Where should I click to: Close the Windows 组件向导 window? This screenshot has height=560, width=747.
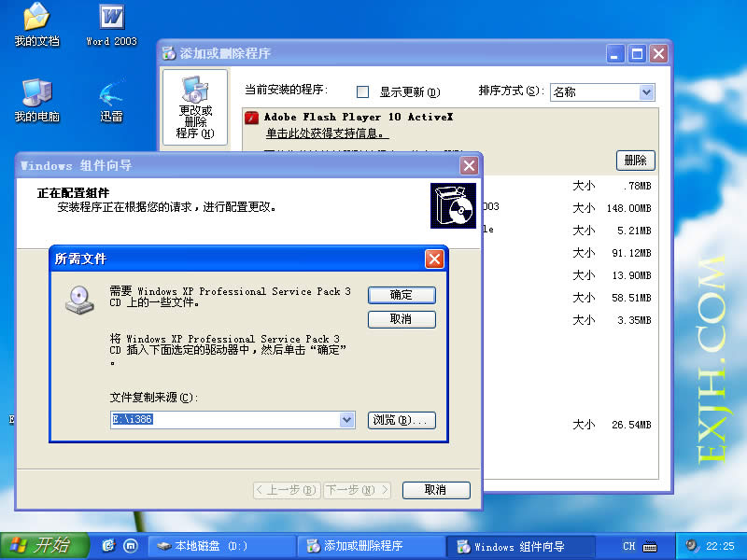click(x=470, y=166)
